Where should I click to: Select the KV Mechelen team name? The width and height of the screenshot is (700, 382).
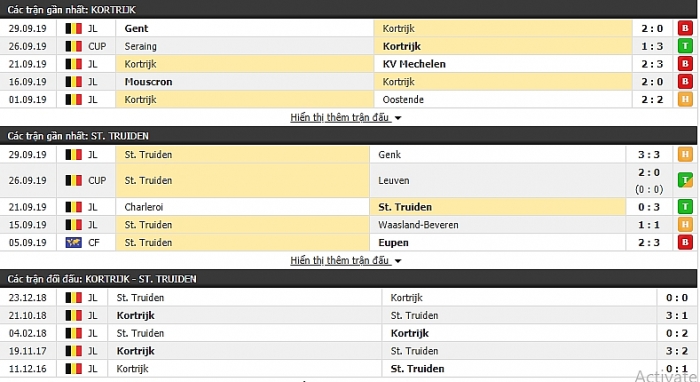tap(414, 64)
